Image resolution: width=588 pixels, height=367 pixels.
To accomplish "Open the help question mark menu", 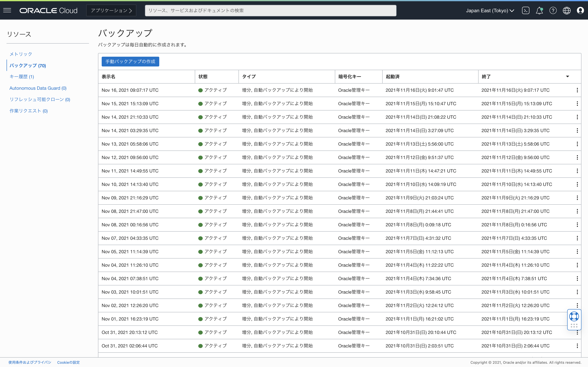I will [x=553, y=10].
